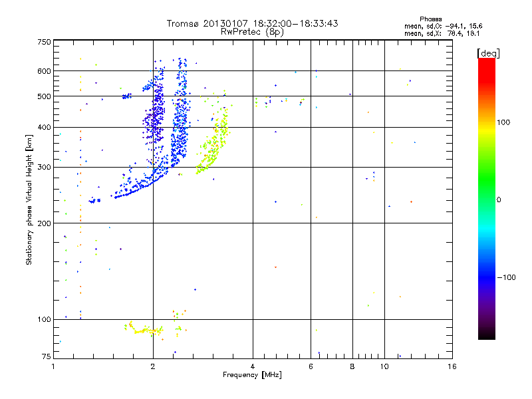Click x-axis tick label '10'
Image resolution: width=532 pixels, height=399 pixels.
tap(384, 366)
